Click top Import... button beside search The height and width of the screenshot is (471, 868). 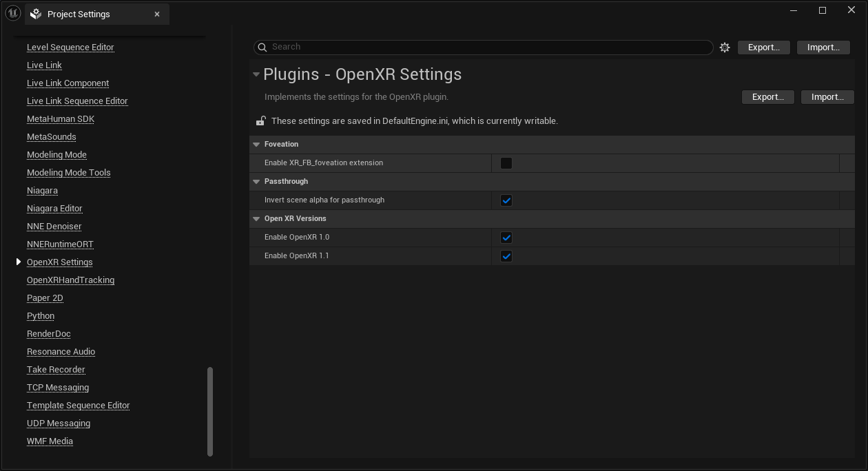[823, 48]
